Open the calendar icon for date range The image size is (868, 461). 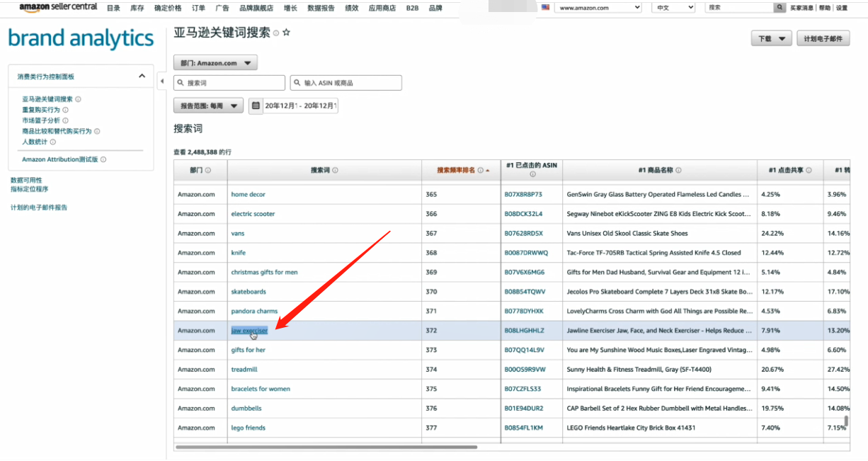(256, 106)
